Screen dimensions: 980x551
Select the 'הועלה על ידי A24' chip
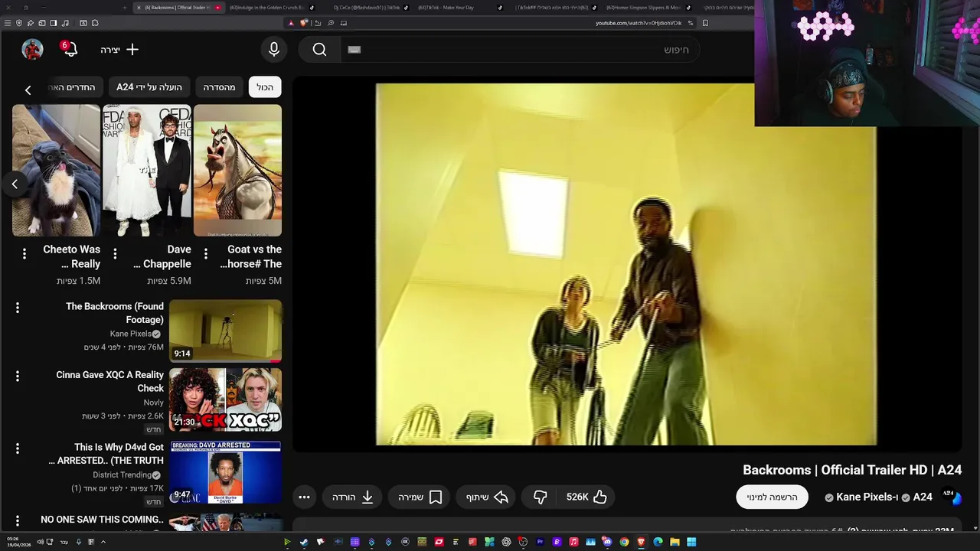coord(149,87)
